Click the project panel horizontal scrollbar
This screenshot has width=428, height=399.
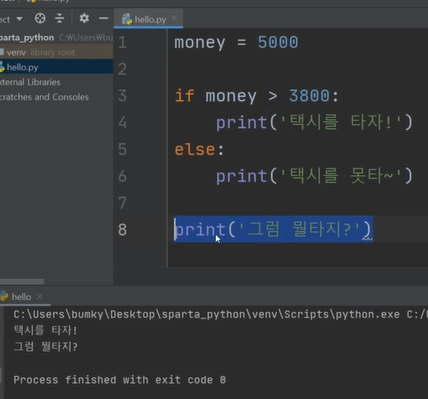(x=22, y=281)
